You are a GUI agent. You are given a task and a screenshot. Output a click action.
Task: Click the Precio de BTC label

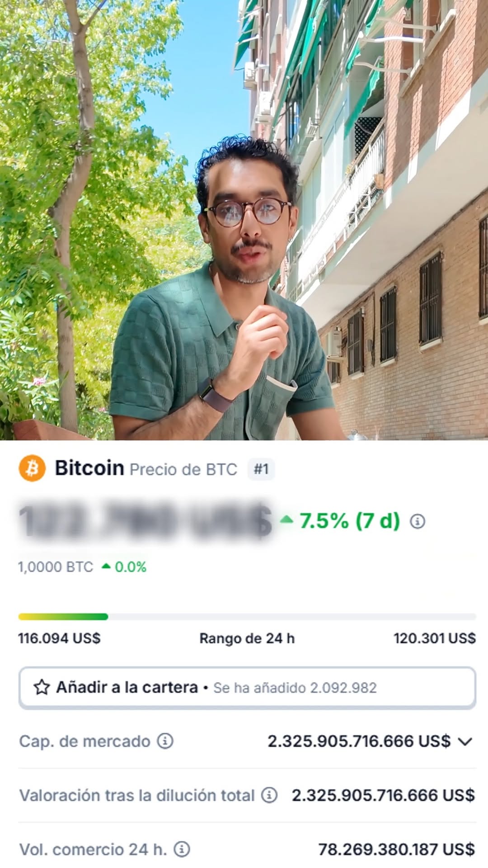pos(183,469)
